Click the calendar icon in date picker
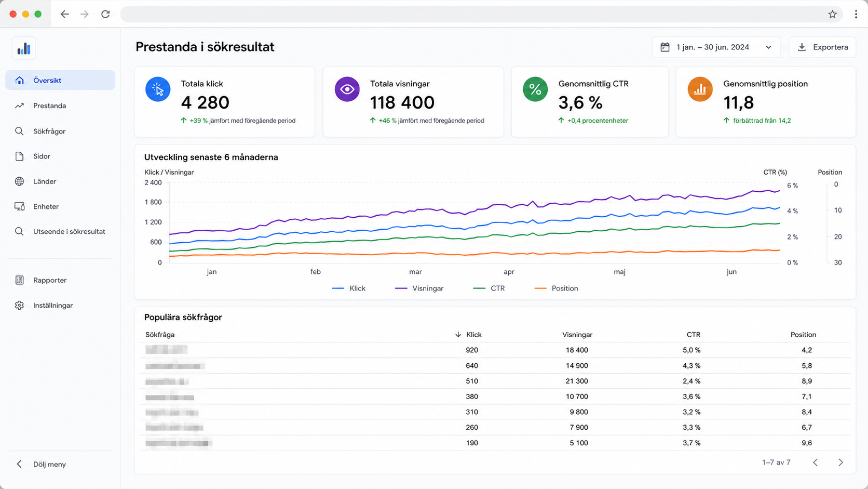The width and height of the screenshot is (868, 489). point(664,47)
